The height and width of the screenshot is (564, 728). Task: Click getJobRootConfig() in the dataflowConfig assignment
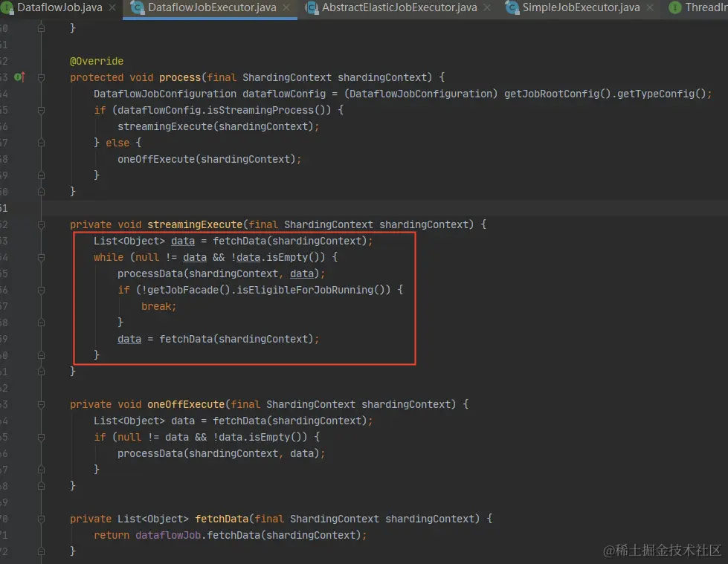(x=557, y=94)
